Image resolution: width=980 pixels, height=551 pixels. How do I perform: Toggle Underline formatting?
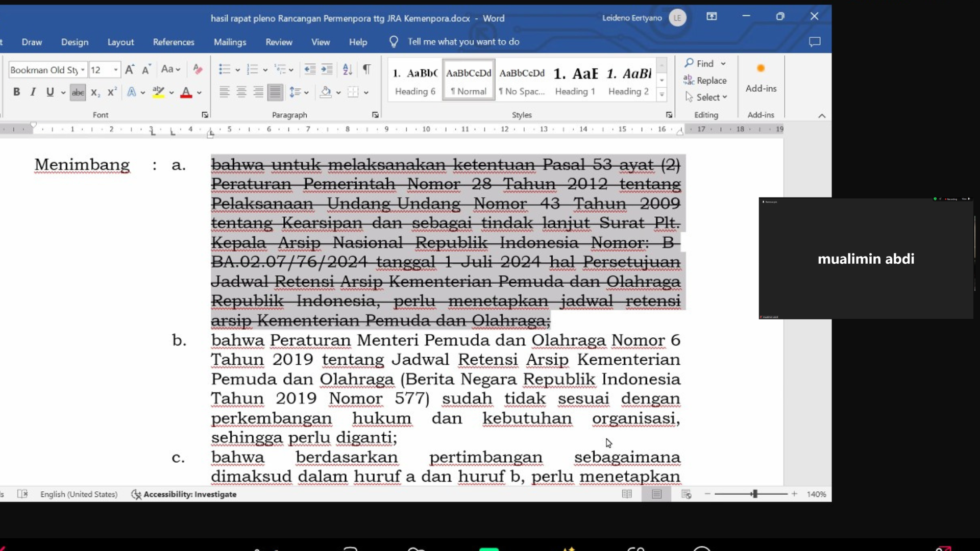click(50, 92)
